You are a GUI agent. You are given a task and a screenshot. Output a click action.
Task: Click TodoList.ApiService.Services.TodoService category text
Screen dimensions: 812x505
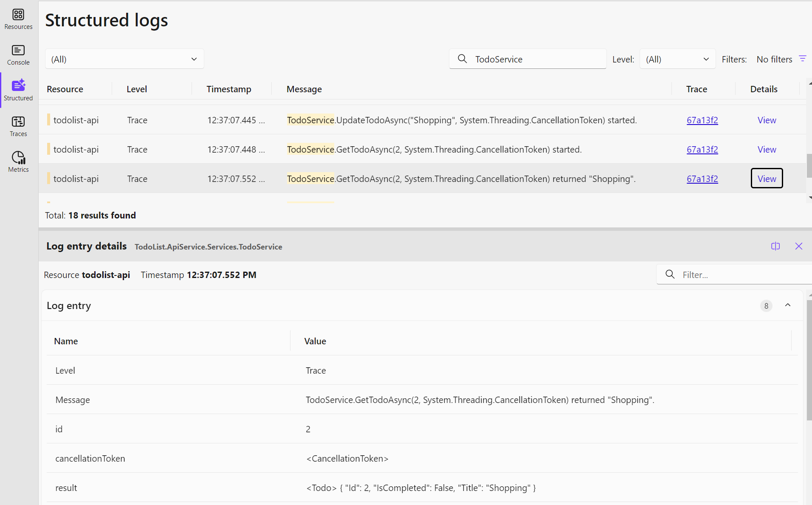[208, 247]
